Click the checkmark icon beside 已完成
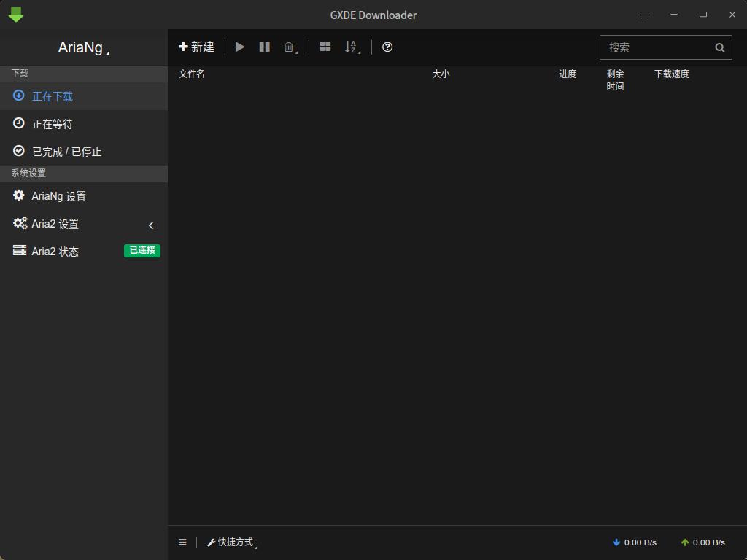The height and width of the screenshot is (560, 747). click(x=18, y=151)
